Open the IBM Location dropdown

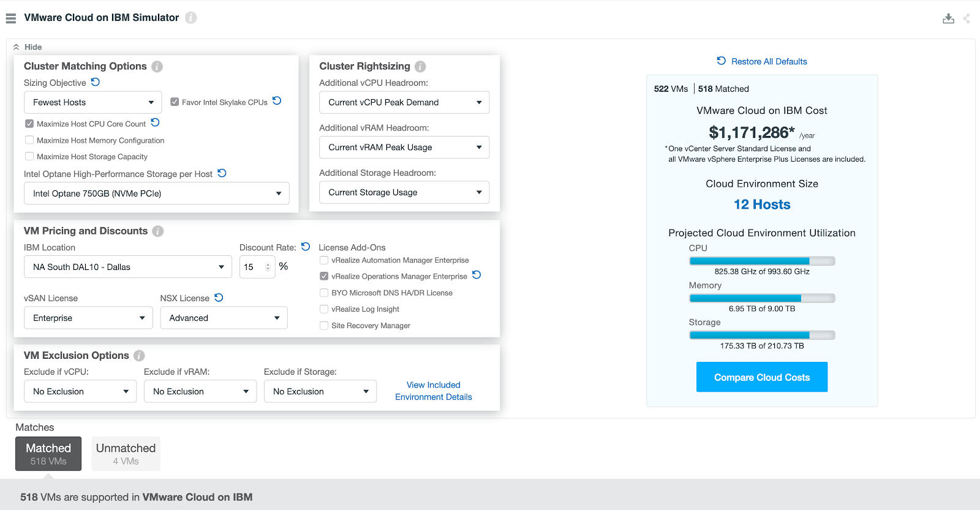pyautogui.click(x=128, y=267)
